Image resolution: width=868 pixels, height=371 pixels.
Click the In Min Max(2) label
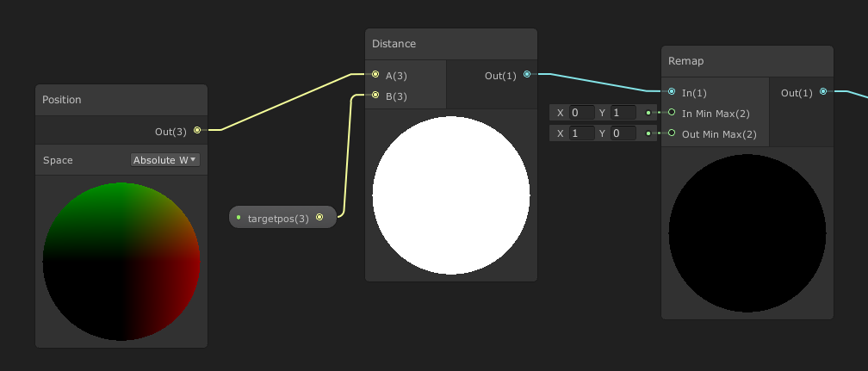point(716,114)
